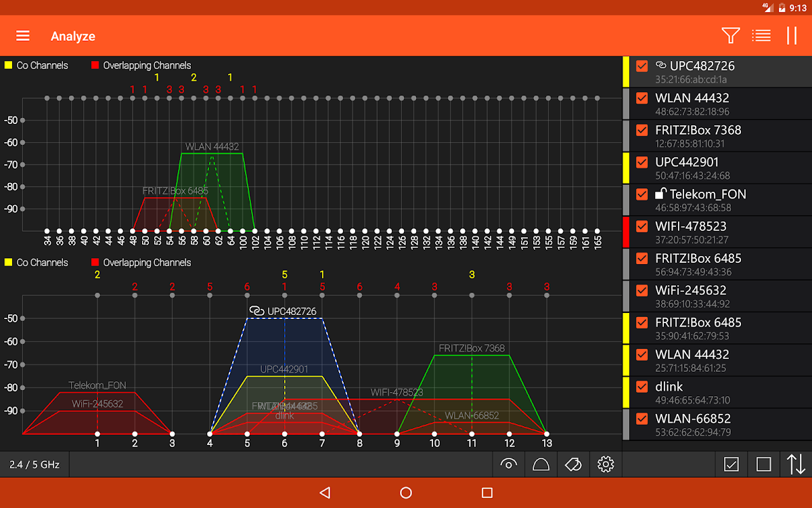The height and width of the screenshot is (508, 812).
Task: Uncheck the Telekom_FON network checkbox
Action: point(642,194)
